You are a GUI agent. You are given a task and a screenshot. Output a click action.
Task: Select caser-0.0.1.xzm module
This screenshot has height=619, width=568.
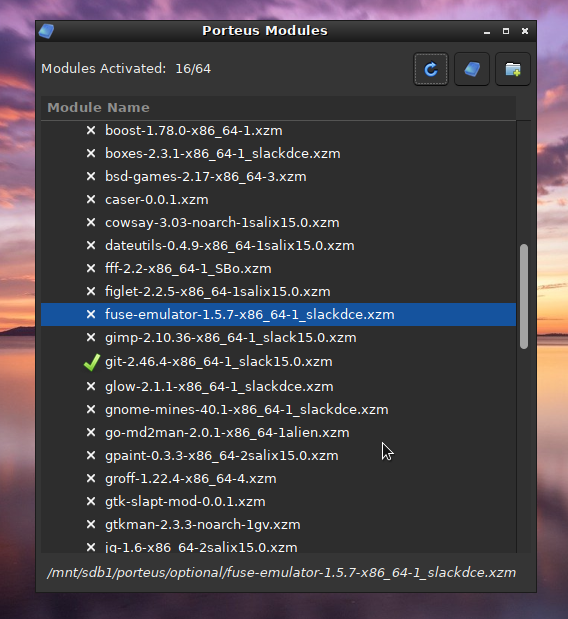coord(157,200)
